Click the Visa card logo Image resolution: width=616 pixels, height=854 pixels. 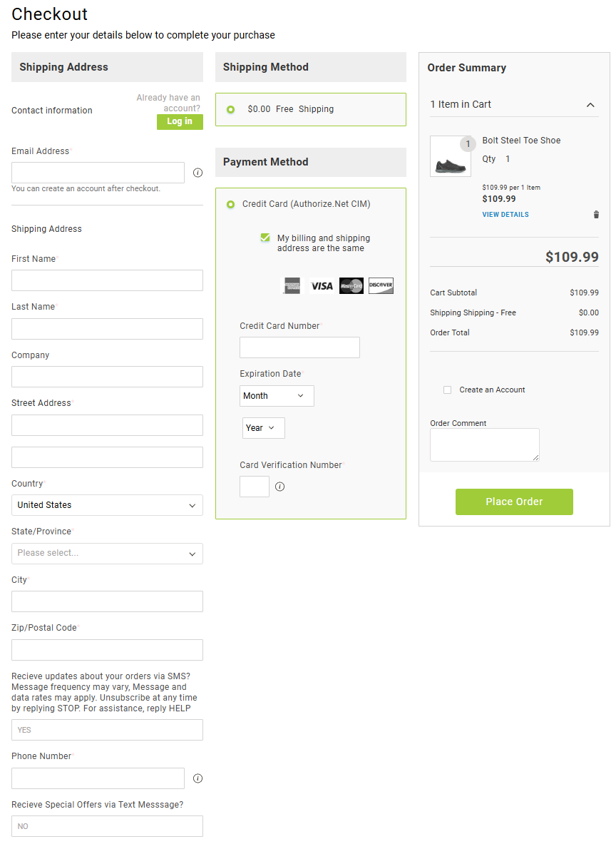pyautogui.click(x=322, y=286)
